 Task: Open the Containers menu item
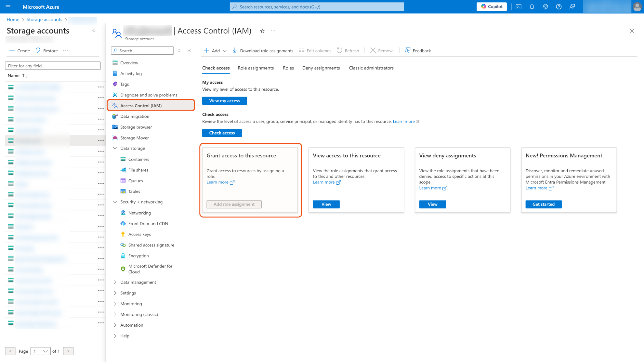pyautogui.click(x=139, y=159)
